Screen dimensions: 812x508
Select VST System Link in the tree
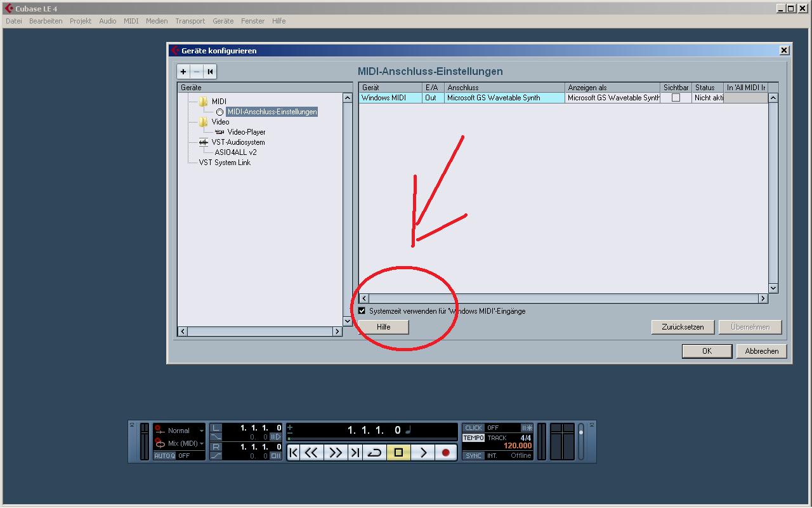coord(225,163)
